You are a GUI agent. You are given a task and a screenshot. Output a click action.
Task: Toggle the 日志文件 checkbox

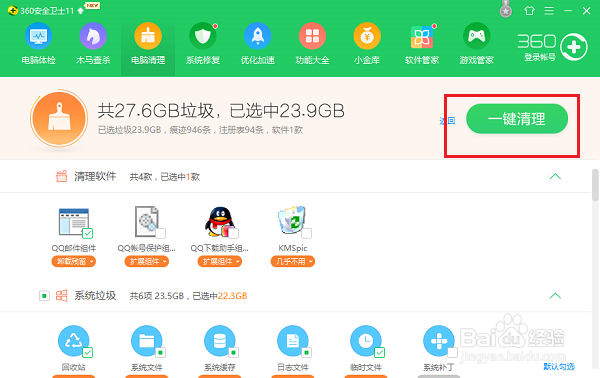pos(307,352)
